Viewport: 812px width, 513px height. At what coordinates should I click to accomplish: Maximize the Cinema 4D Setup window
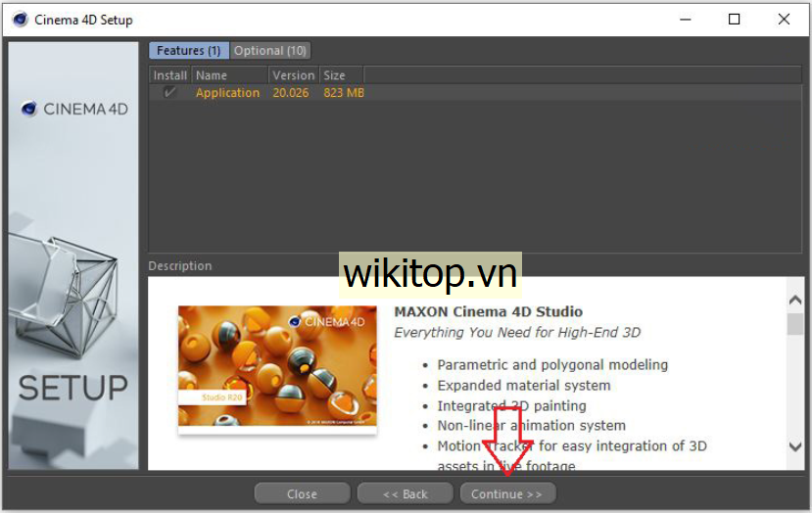coord(734,19)
